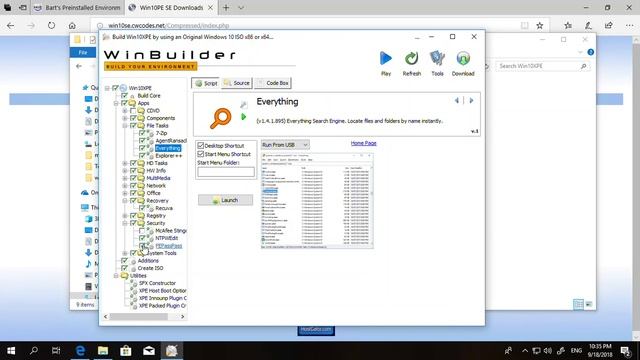Collapse the Recovery tree node
Screen dimensions: 640x360
coord(125,201)
